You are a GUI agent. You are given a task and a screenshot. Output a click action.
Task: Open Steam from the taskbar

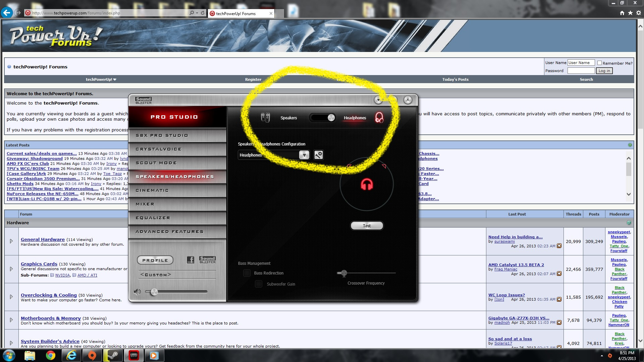tap(113, 355)
